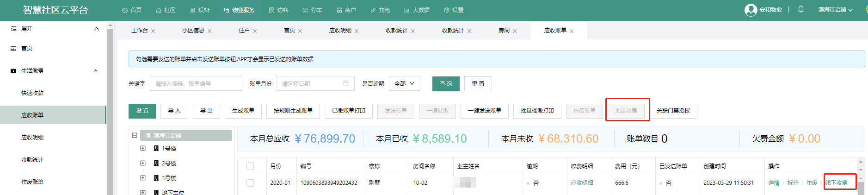Click the 查询 search button
868x195 pixels.
point(446,84)
